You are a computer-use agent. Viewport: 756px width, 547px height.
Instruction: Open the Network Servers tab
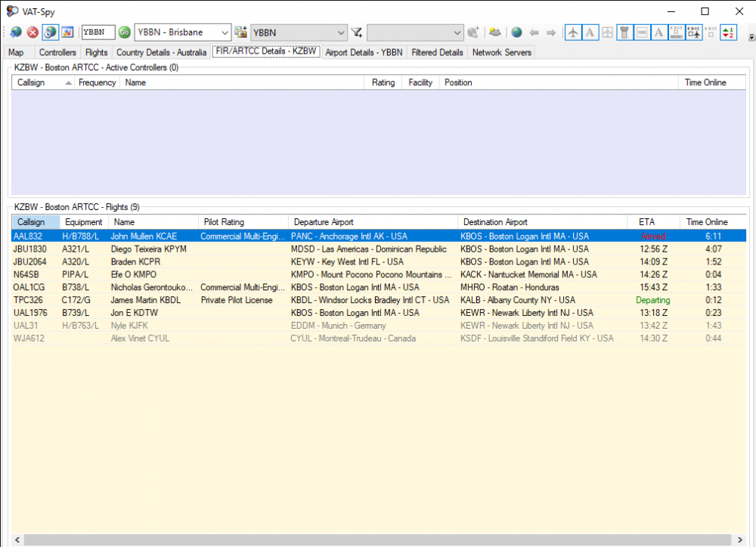click(502, 53)
